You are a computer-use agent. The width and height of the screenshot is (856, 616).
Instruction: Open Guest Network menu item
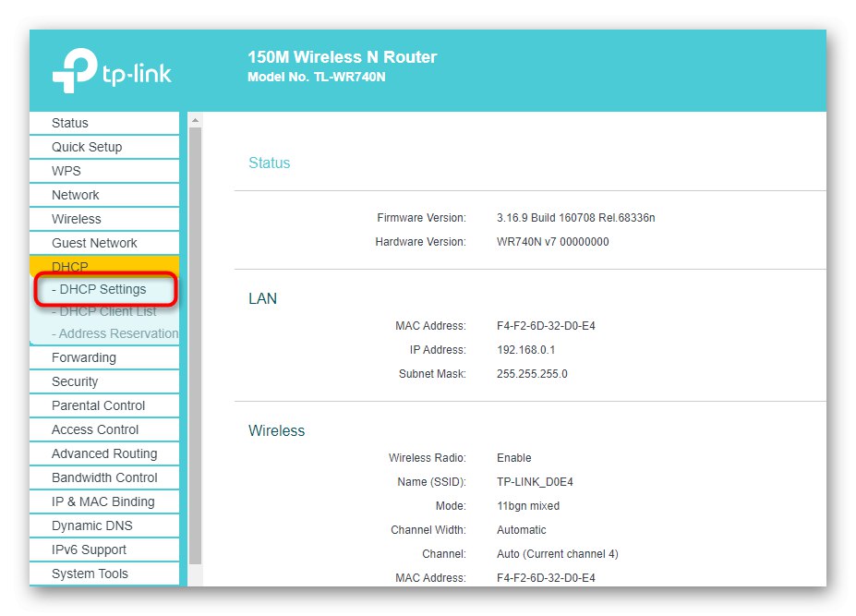(x=104, y=243)
